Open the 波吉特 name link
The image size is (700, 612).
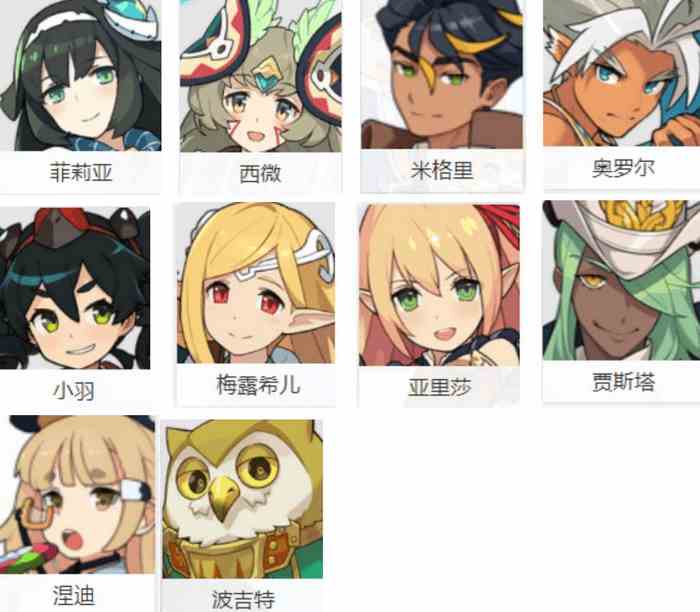click(243, 600)
